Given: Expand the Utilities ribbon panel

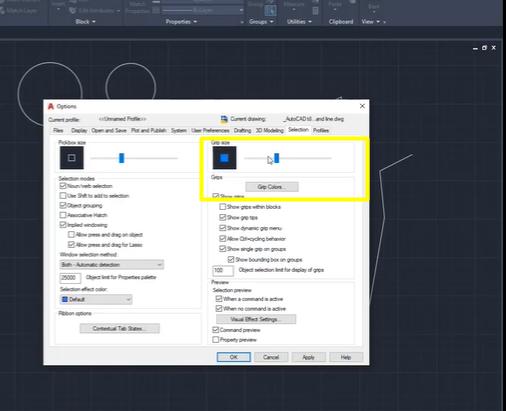Looking at the screenshot, I should click(x=299, y=22).
